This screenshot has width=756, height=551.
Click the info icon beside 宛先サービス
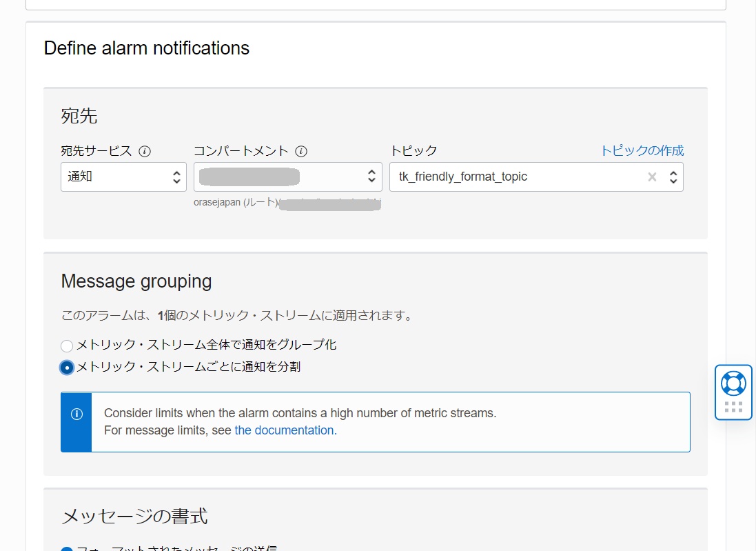coord(145,152)
